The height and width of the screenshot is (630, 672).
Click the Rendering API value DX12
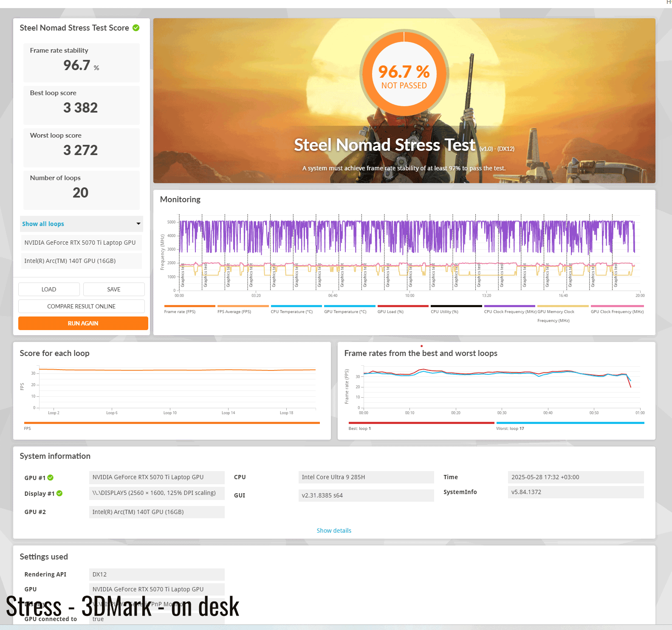pos(157,574)
